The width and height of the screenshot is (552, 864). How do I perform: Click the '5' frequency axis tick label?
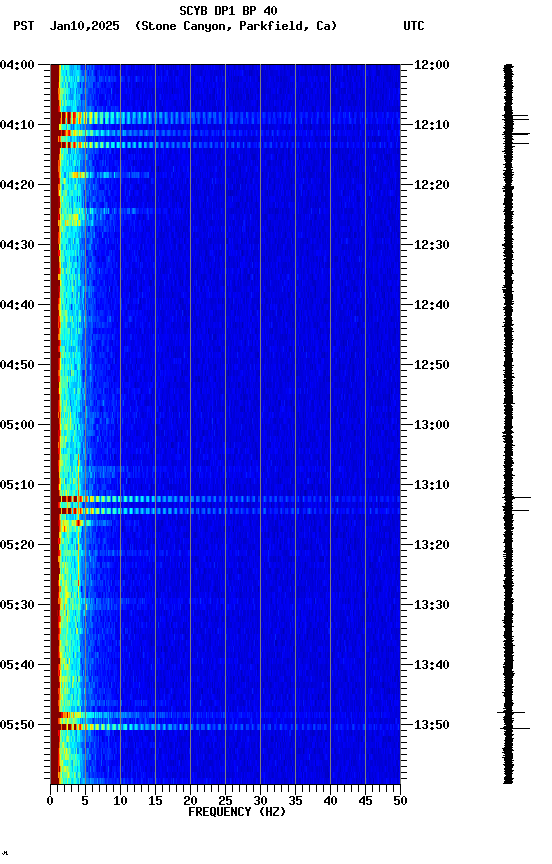pyautogui.click(x=85, y=801)
